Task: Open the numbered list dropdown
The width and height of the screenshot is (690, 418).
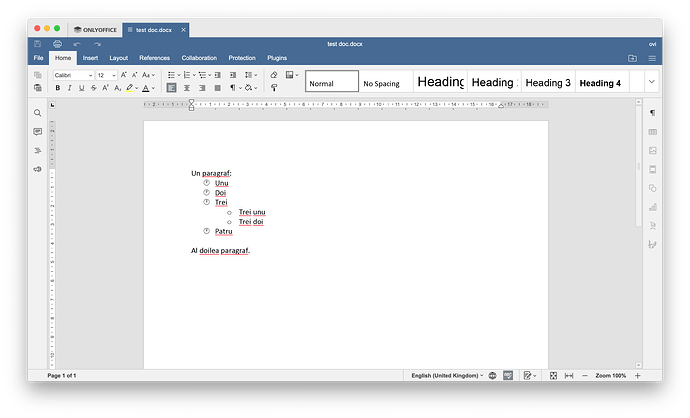Action: point(194,75)
